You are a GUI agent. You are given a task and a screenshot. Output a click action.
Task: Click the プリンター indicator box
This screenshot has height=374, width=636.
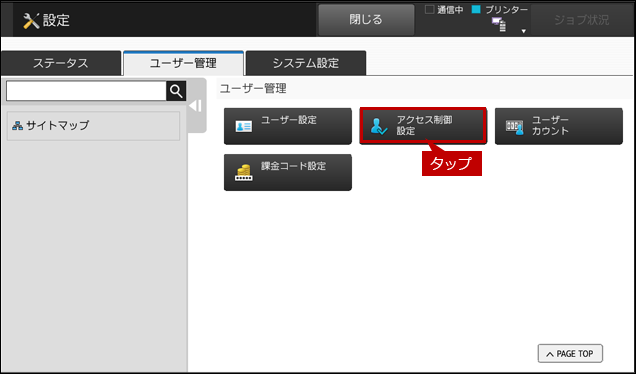476,9
